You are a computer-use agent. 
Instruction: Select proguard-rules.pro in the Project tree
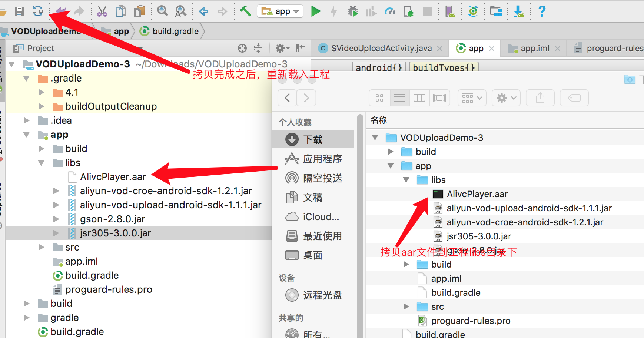[109, 289]
